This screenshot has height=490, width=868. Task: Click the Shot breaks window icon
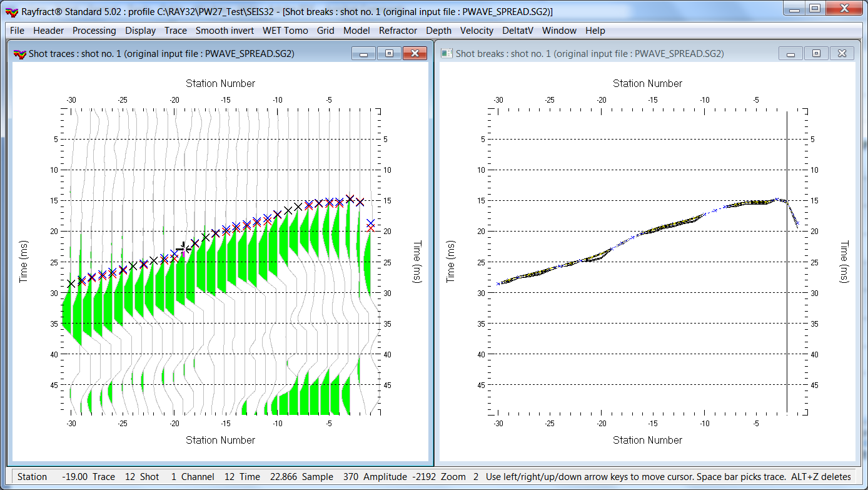(447, 54)
